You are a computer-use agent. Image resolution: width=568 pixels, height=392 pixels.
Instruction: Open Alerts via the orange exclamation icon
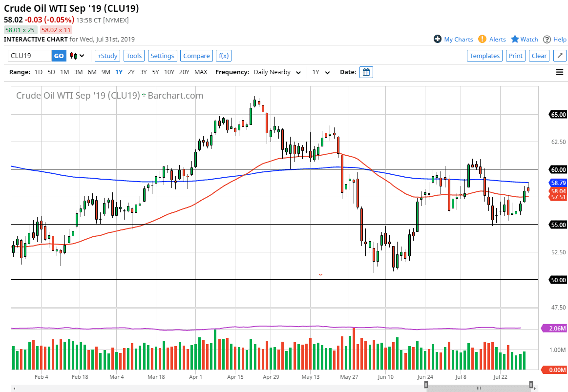click(x=483, y=39)
